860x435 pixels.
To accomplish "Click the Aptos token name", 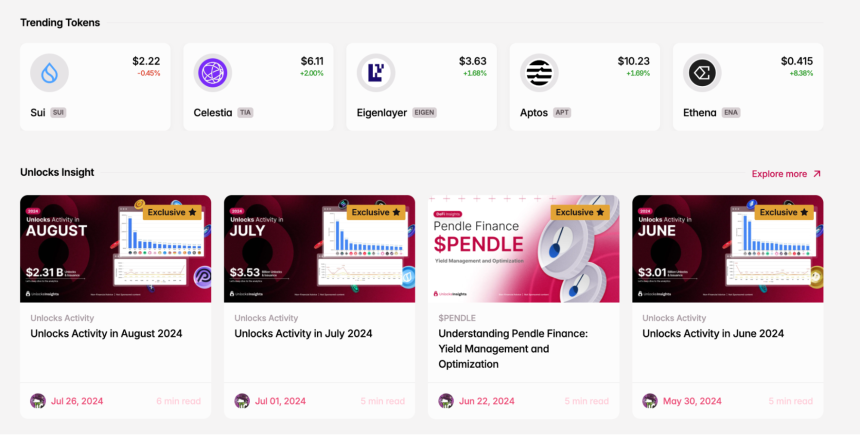I will [534, 113].
